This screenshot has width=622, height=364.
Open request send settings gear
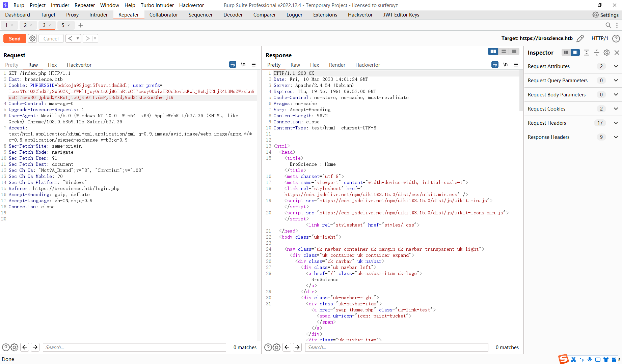(32, 38)
